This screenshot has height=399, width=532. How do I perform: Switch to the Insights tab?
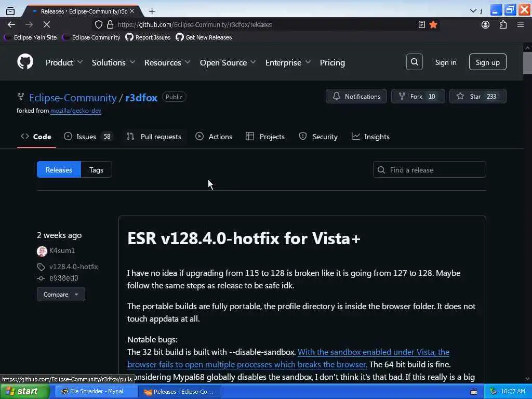coord(370,137)
